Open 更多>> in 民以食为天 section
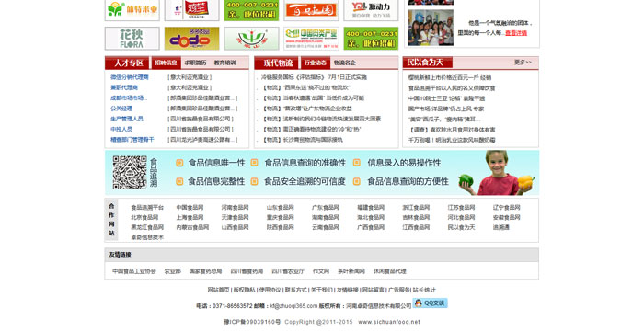The image size is (644, 332). pyautogui.click(x=523, y=63)
